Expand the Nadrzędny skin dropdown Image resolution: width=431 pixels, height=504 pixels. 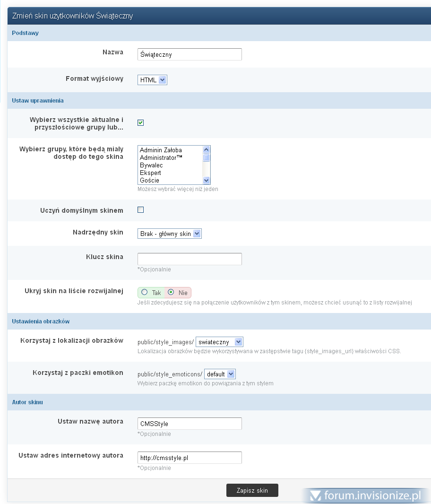pyautogui.click(x=169, y=234)
